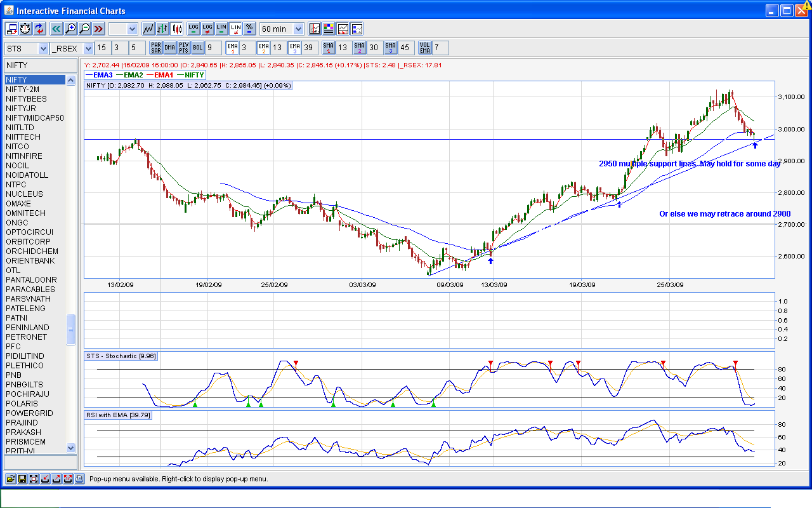Click the chart with trend line icon
Viewport: 812px width, 508px height.
pyautogui.click(x=343, y=29)
